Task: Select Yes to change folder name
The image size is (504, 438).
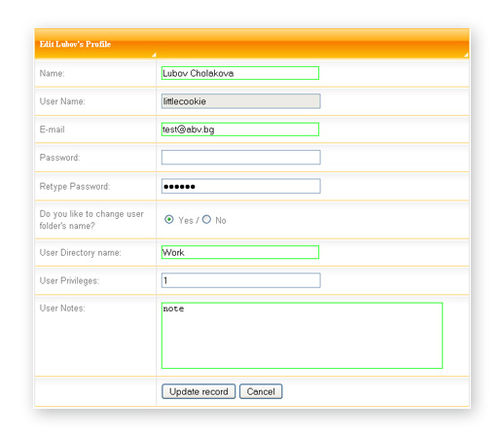Action: [169, 220]
